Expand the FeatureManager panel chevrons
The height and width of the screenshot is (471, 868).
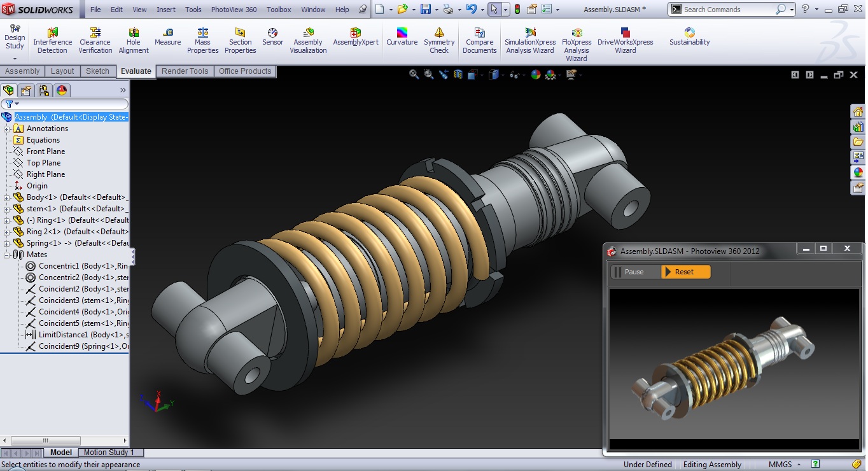coord(123,90)
